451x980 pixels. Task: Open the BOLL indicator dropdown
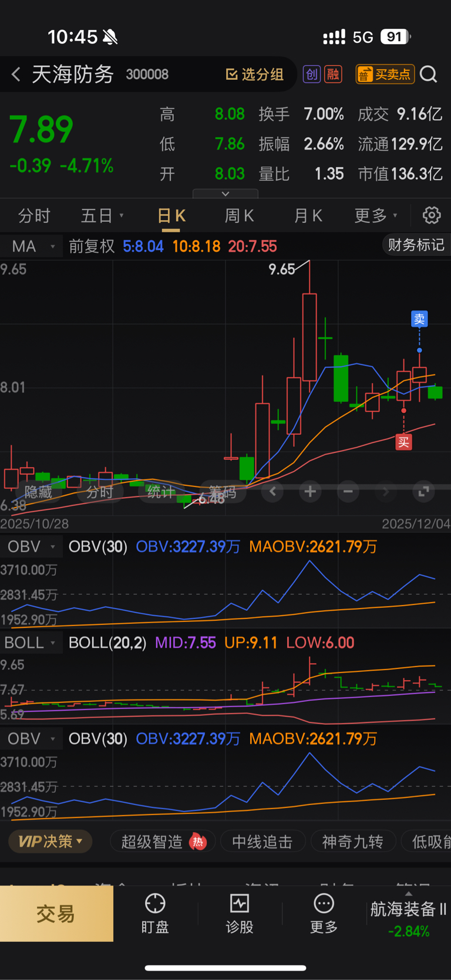click(31, 643)
